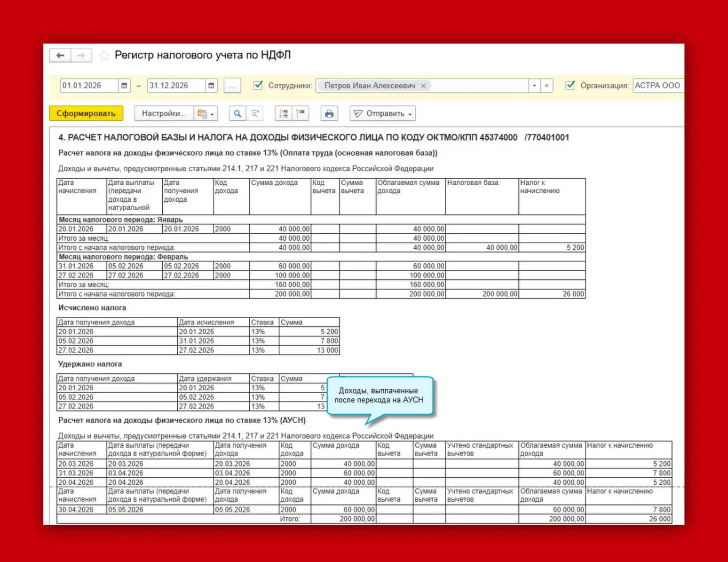Go forward with the right arrow button
Viewport: 728px width, 562px height.
point(81,56)
